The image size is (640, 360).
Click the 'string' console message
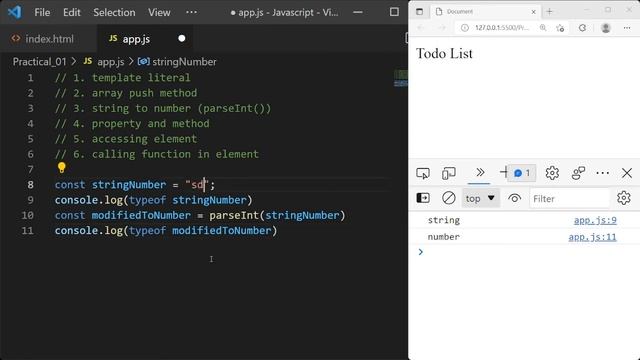[x=444, y=220]
